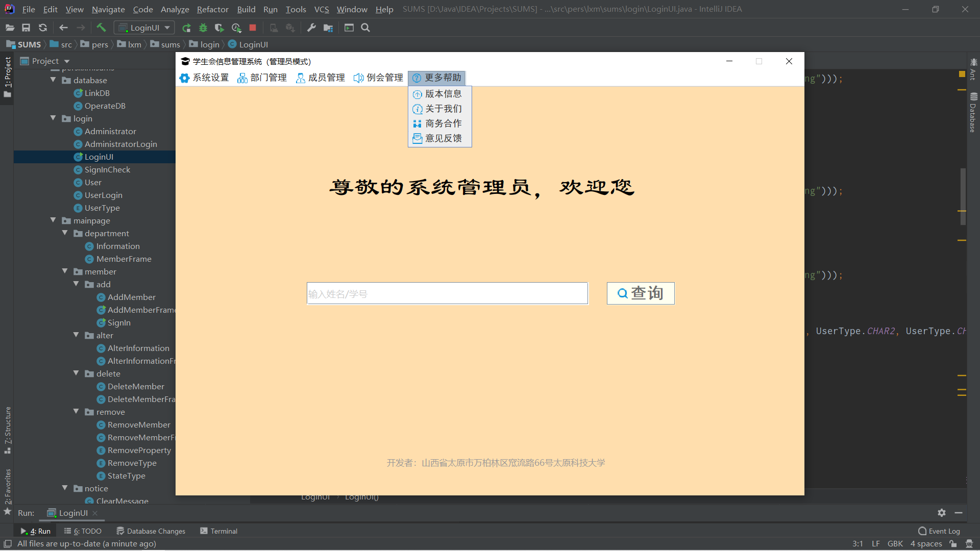The height and width of the screenshot is (551, 980).
Task: Click the wrench Settings icon in toolbar
Action: tap(311, 28)
